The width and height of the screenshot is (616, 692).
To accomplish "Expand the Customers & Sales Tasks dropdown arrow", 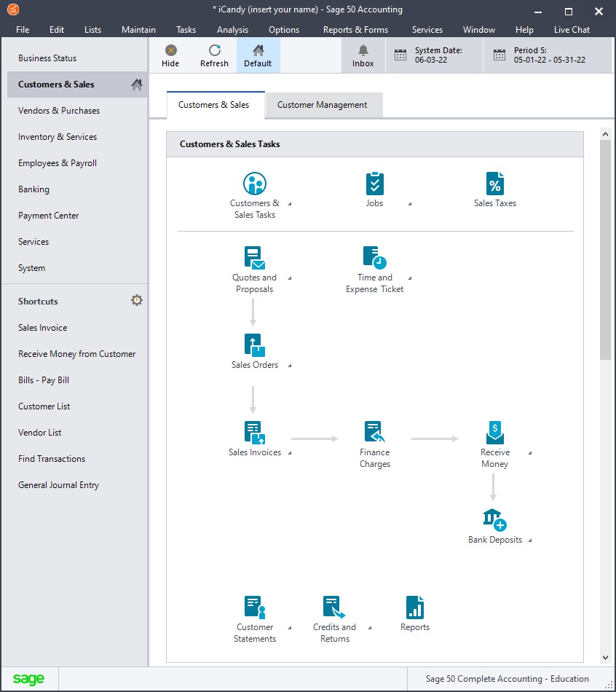I will point(290,203).
